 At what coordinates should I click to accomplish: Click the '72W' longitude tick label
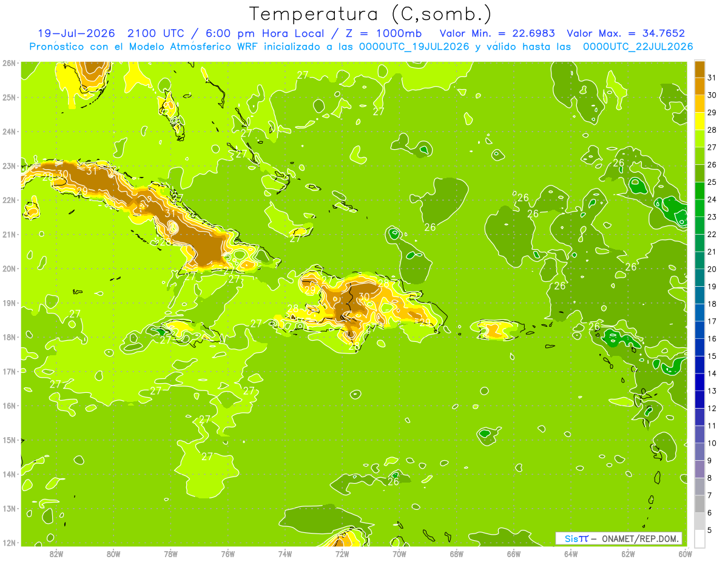coord(342,554)
